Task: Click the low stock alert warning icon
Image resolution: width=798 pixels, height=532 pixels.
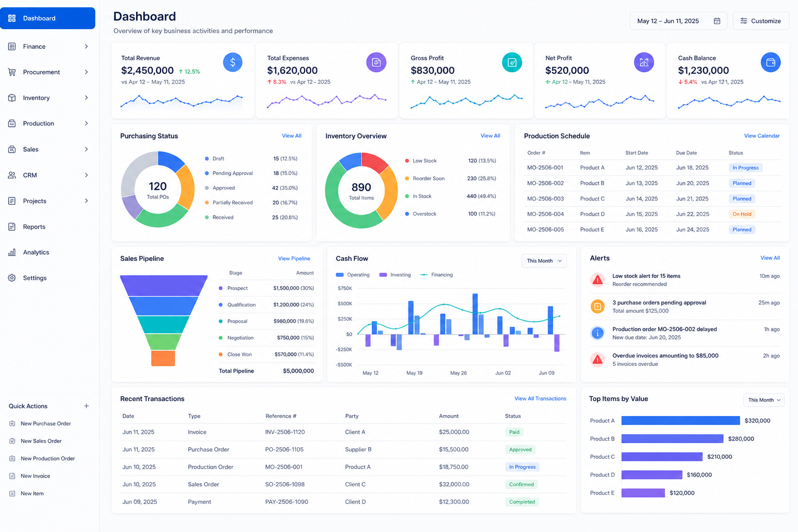Action: [x=597, y=280]
